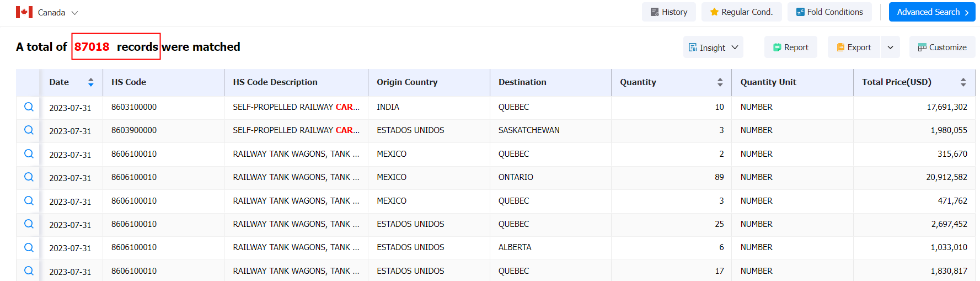
Task: Sort by Quantity column arrows
Action: click(x=720, y=82)
